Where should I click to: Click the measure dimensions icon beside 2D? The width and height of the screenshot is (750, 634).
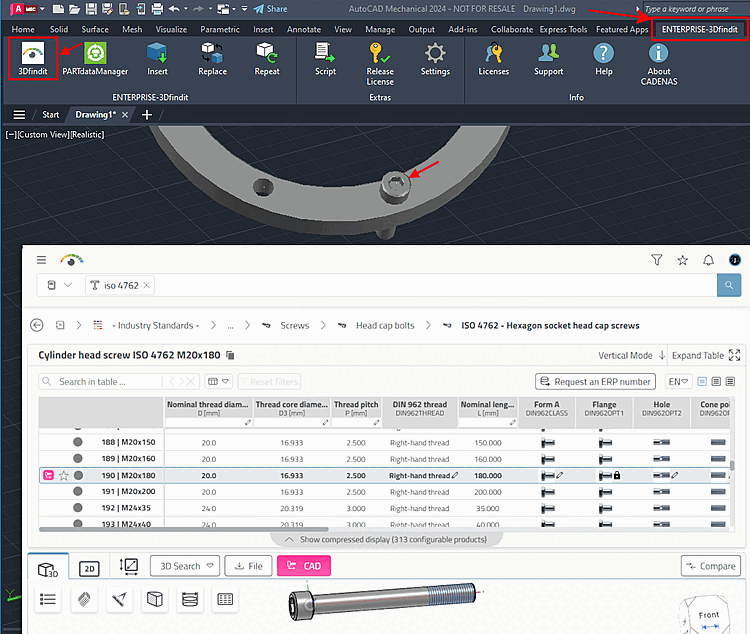129,566
